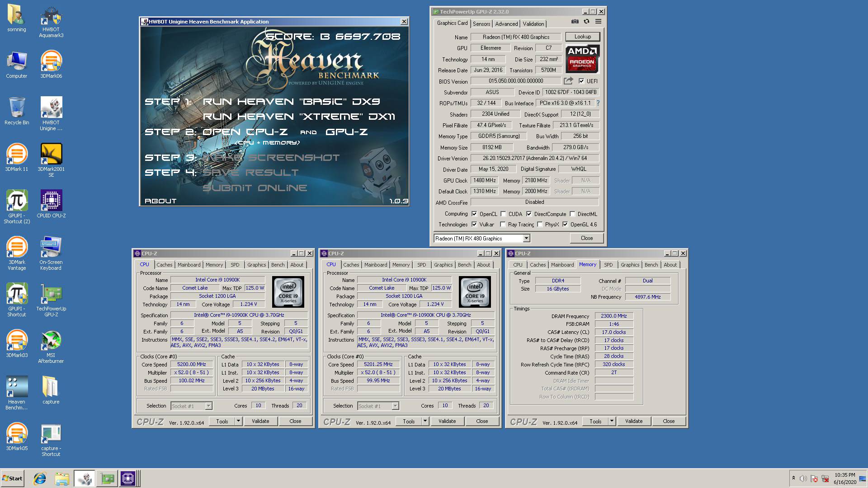The width and height of the screenshot is (868, 488).
Task: Launch CPUID CPU-Z desktop shortcut
Action: pos(51,205)
